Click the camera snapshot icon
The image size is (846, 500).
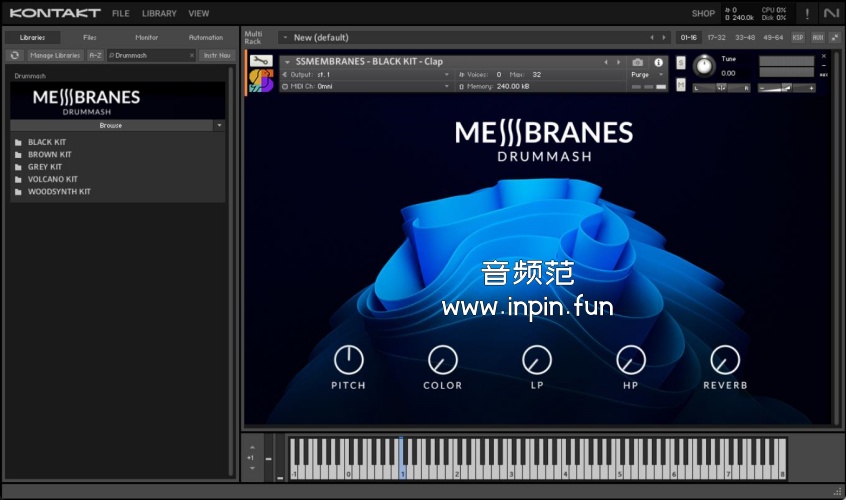tap(638, 62)
